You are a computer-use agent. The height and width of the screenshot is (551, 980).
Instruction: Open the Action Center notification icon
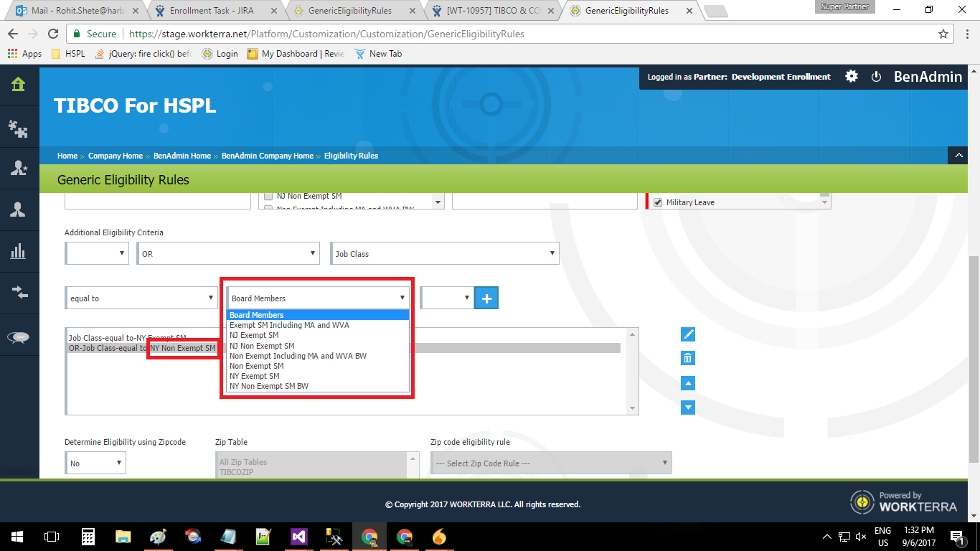[x=956, y=537]
